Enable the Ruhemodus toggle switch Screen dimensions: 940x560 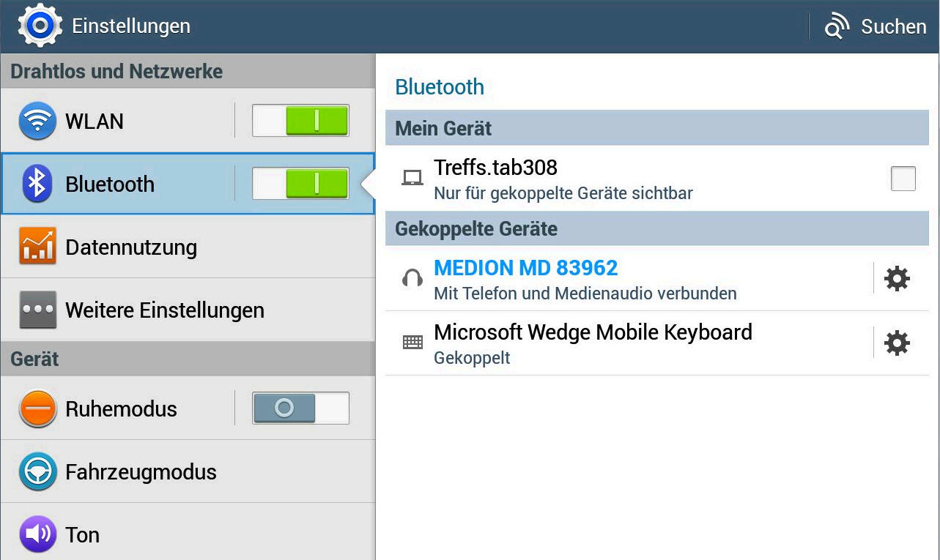click(300, 408)
